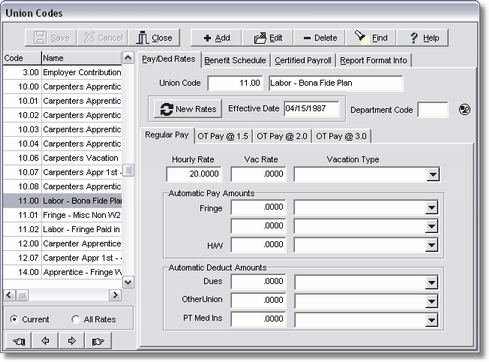
Task: Click the Union Code number field
Action: tap(235, 83)
